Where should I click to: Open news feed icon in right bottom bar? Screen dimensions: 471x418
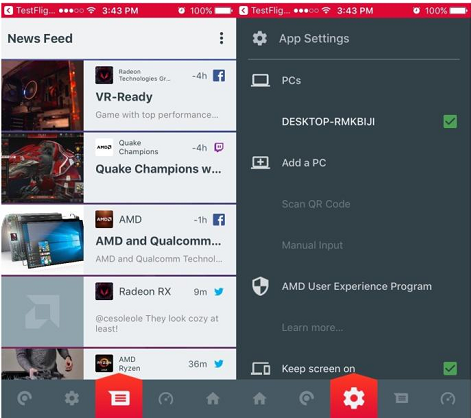(x=401, y=398)
